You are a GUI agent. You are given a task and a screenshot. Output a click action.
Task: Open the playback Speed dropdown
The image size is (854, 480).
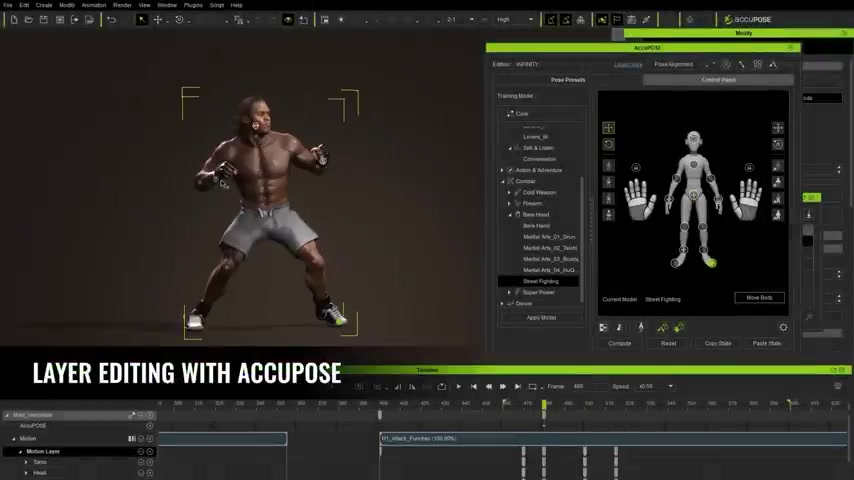tap(656, 386)
